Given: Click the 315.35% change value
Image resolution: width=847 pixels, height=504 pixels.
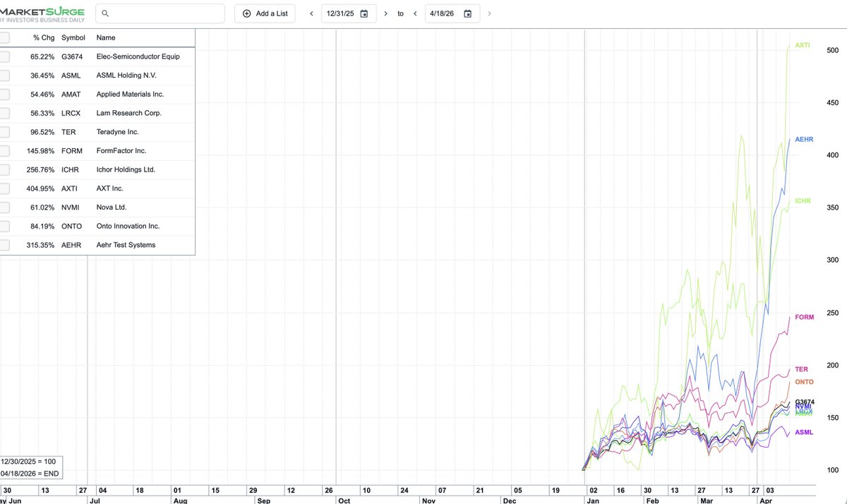Looking at the screenshot, I should (40, 245).
